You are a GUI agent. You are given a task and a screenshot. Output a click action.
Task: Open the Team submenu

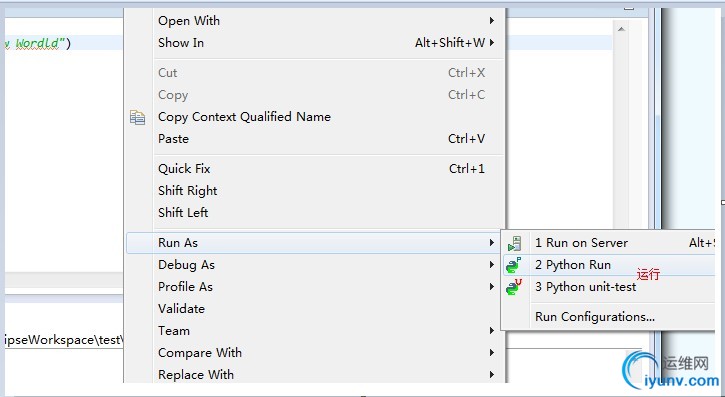314,331
